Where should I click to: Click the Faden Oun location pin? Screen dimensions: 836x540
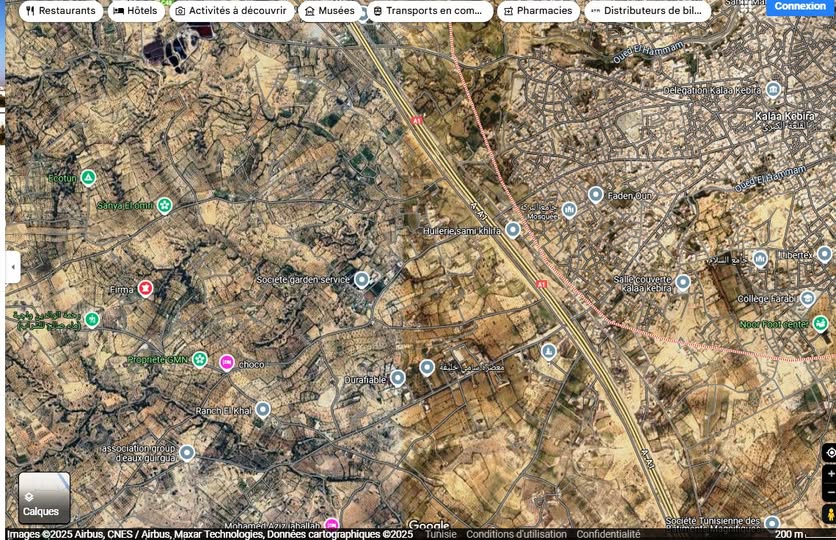coord(596,194)
